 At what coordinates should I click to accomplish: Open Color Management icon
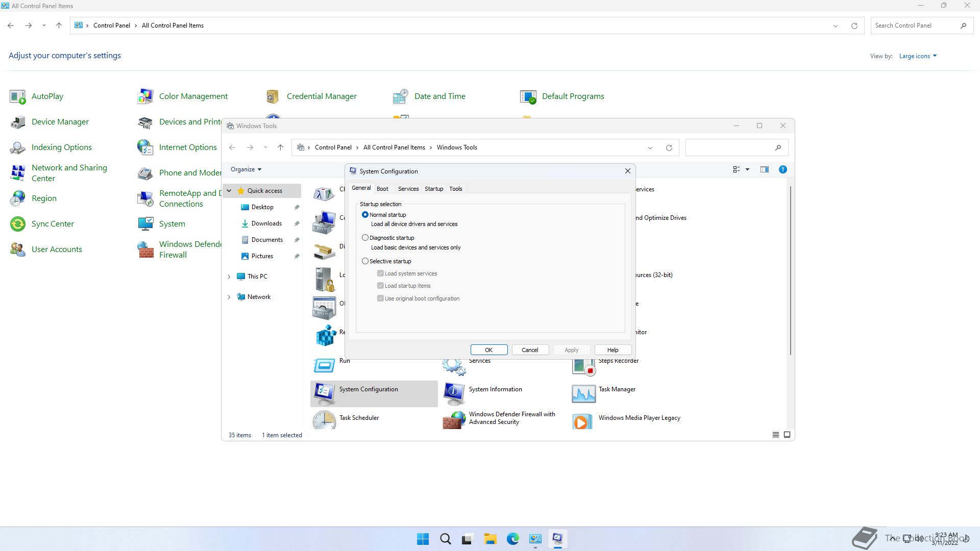tap(145, 96)
